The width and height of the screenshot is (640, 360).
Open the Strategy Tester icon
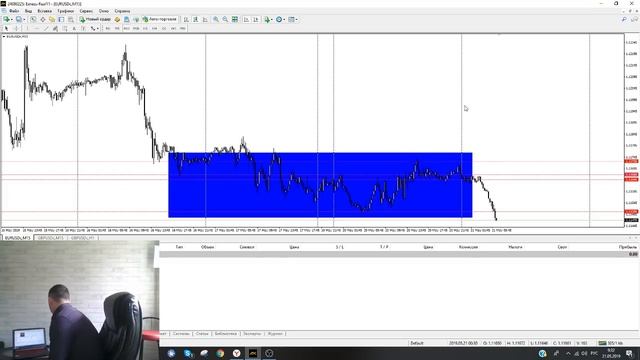(70, 19)
